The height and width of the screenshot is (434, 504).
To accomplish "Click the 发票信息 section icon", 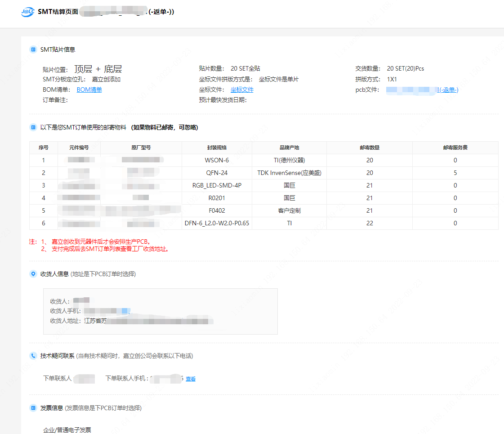I will (33, 408).
